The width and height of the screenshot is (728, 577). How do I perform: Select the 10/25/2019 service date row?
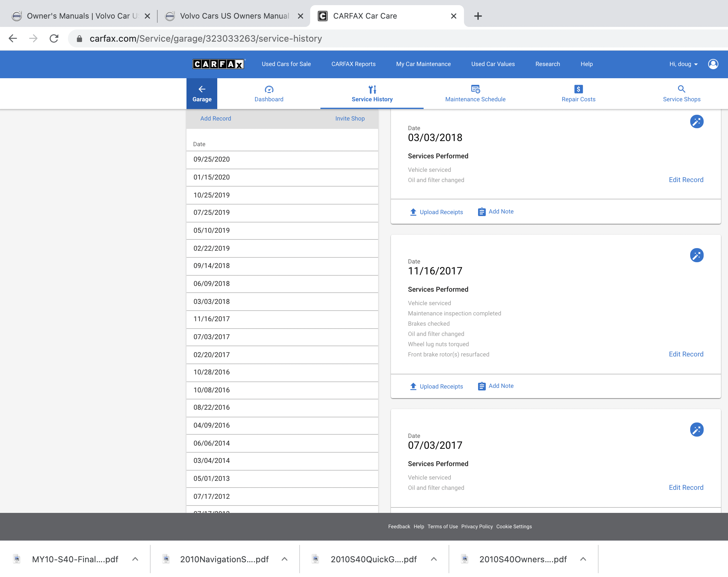[x=282, y=195]
